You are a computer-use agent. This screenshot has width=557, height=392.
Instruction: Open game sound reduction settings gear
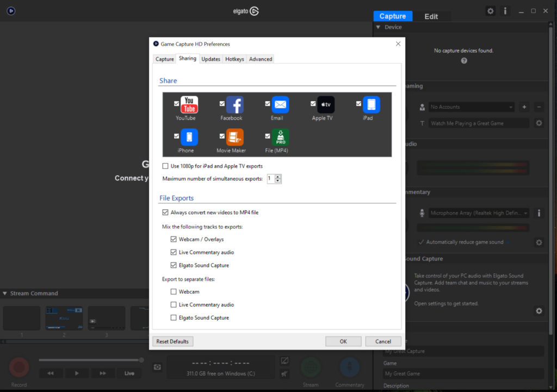(539, 242)
